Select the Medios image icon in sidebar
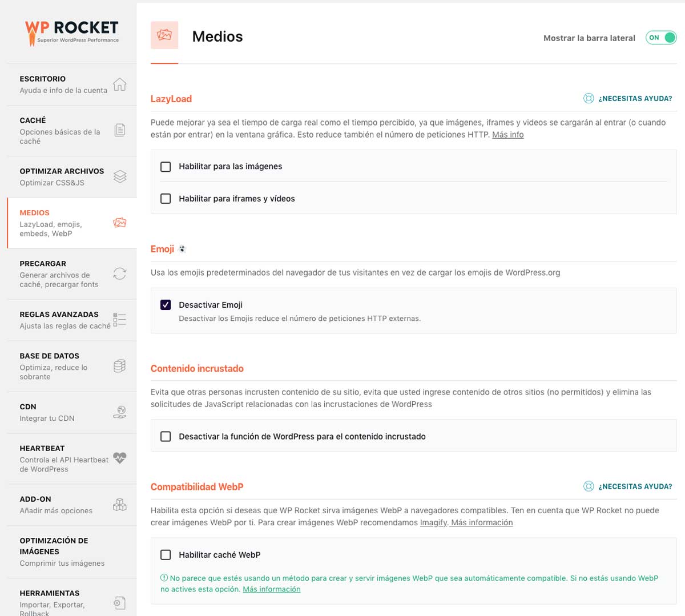This screenshot has height=616, width=685. (x=120, y=223)
